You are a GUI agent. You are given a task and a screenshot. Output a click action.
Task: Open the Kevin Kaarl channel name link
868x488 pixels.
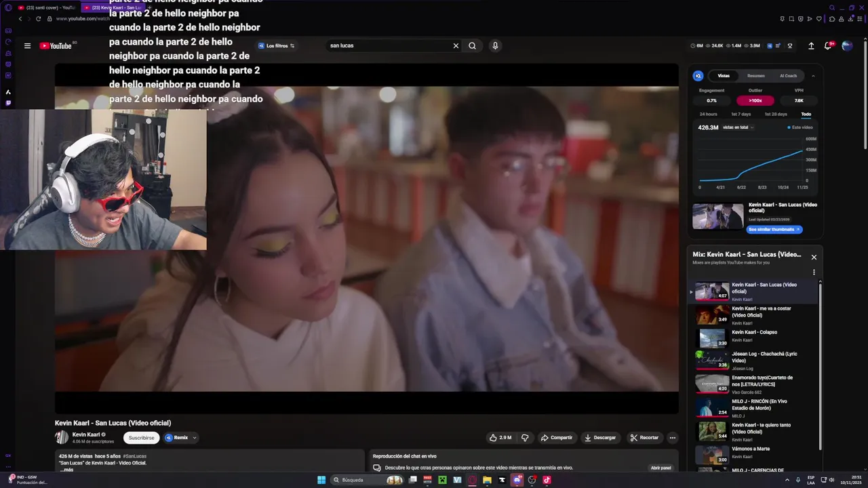tap(86, 434)
